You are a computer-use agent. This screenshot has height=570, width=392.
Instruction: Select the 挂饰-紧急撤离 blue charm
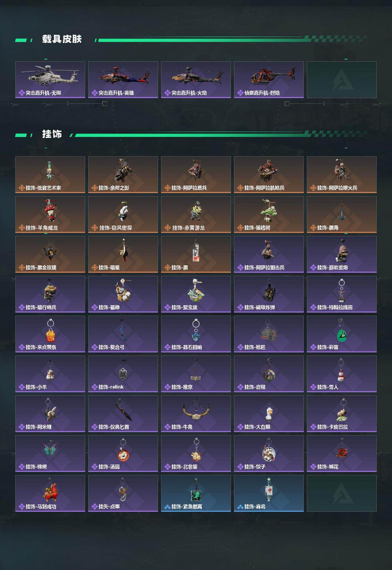[x=196, y=493]
